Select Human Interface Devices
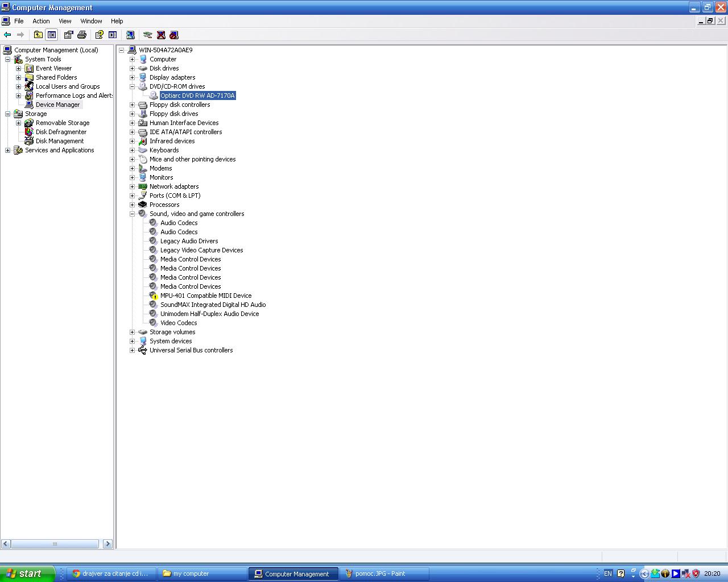 (184, 123)
